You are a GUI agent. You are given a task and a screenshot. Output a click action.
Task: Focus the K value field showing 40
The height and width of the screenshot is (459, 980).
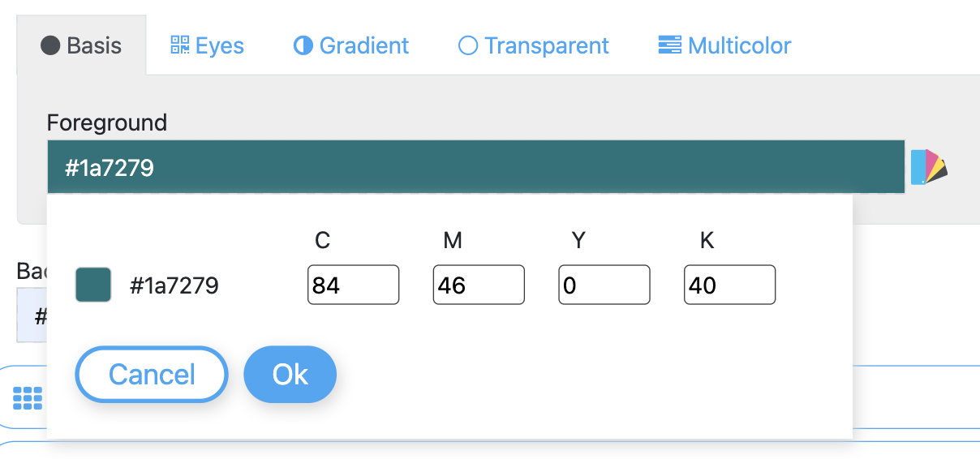click(x=729, y=285)
